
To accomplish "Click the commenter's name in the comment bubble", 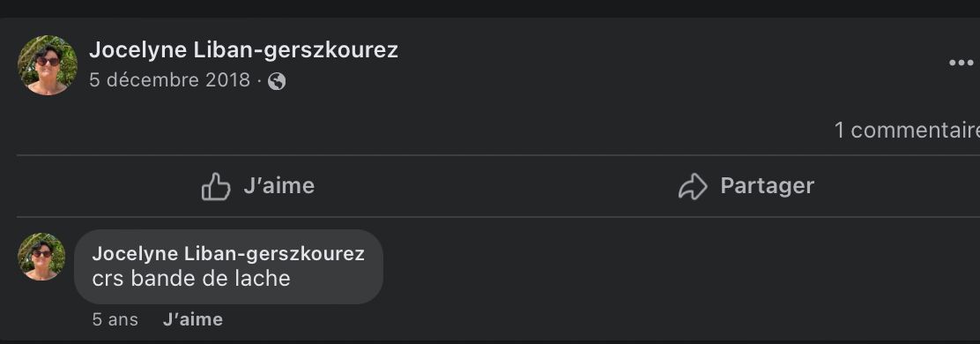I will click(x=228, y=253).
